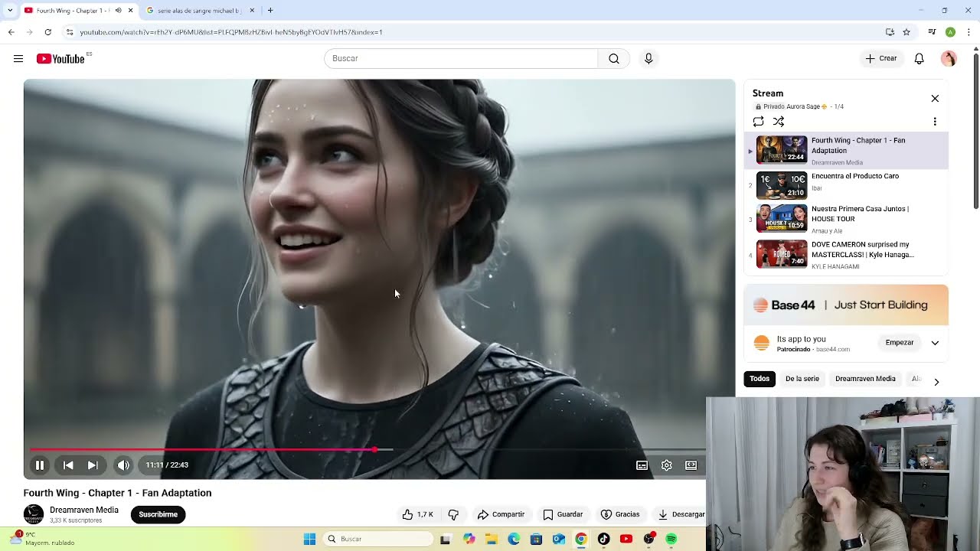
Task: Click the Gracias button
Action: tap(620, 514)
